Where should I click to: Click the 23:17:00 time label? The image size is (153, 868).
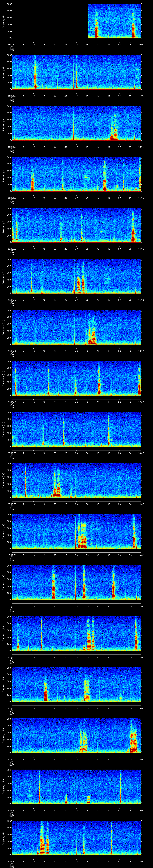(x=12, y=453)
